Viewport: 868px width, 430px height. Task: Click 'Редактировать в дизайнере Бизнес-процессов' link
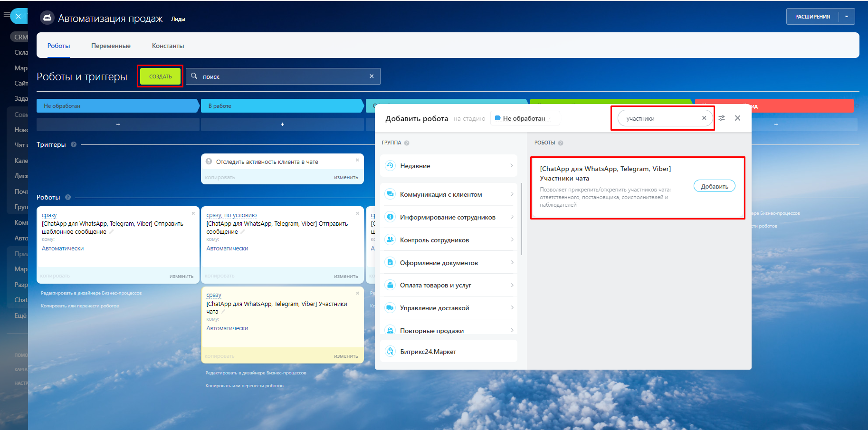(91, 293)
